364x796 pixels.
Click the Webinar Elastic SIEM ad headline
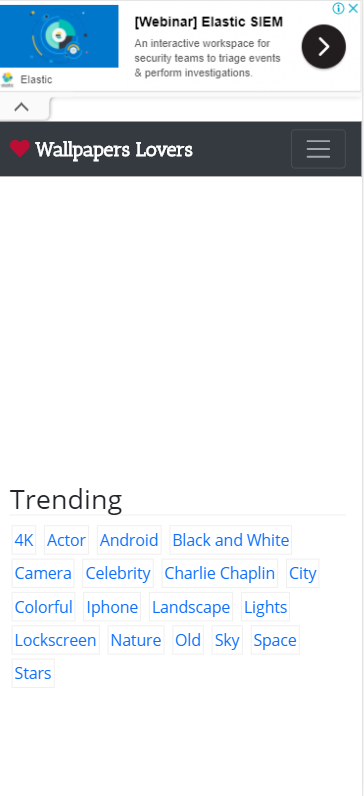(x=209, y=22)
